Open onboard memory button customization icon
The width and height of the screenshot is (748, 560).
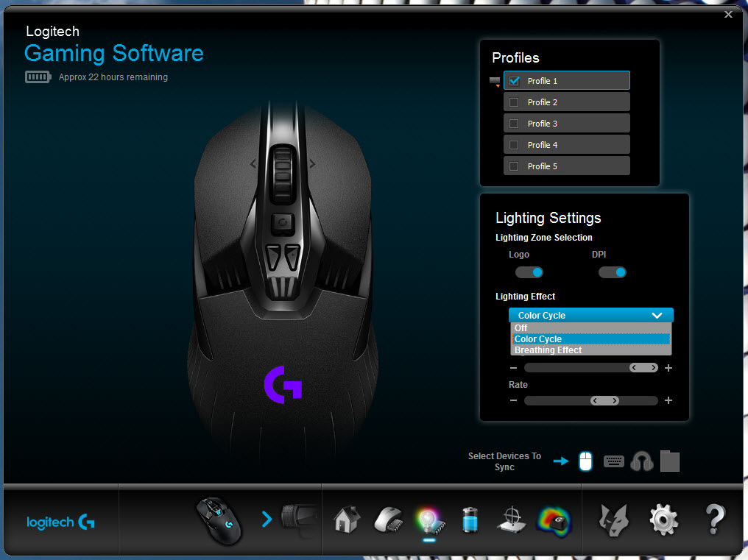(388, 520)
